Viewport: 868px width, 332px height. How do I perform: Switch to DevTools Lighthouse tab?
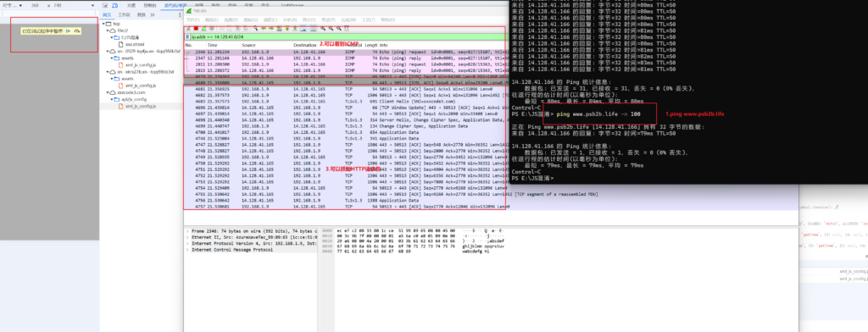(292, 4)
